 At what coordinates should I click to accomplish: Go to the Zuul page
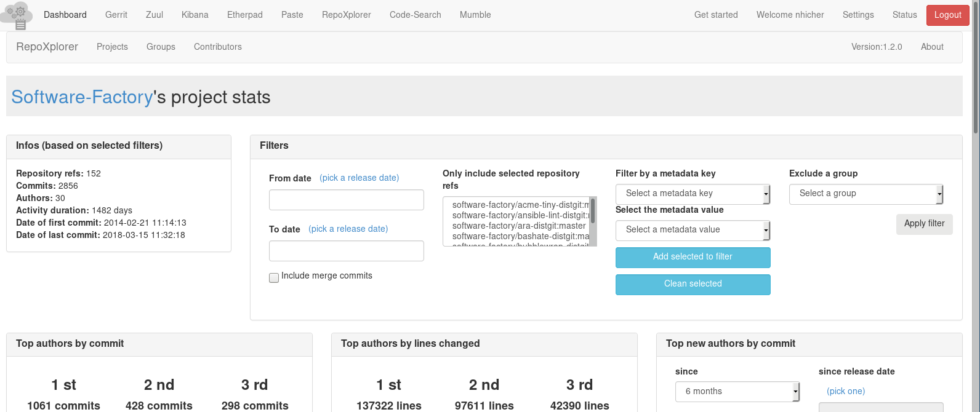coord(155,15)
